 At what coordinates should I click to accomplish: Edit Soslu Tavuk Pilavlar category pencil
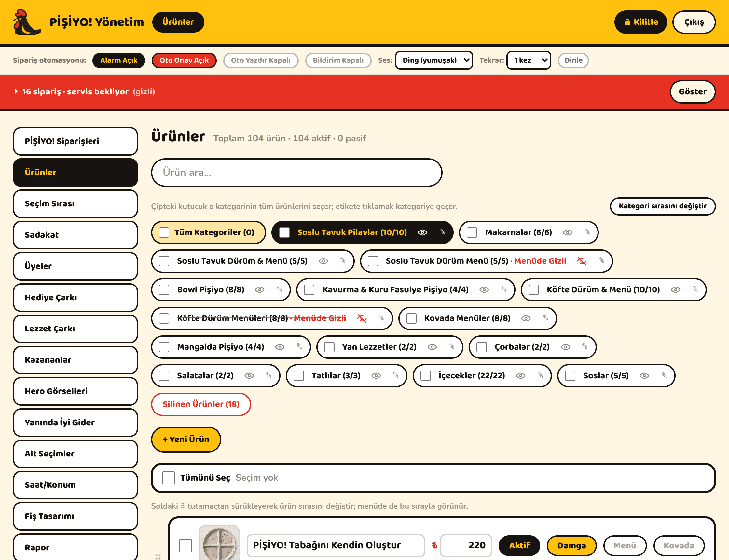click(x=442, y=232)
